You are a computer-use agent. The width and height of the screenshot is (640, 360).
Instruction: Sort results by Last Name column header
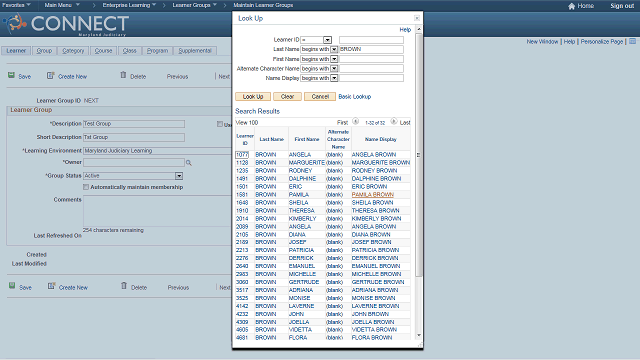[x=271, y=139]
